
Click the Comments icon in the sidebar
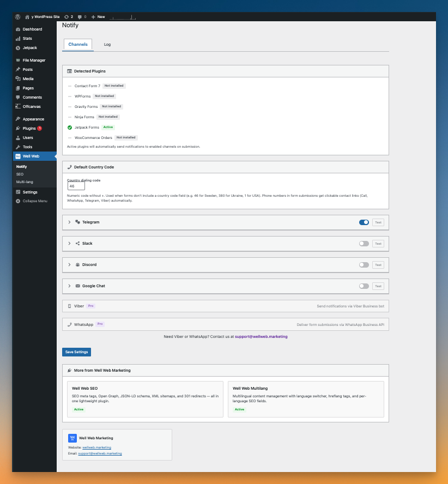[18, 97]
